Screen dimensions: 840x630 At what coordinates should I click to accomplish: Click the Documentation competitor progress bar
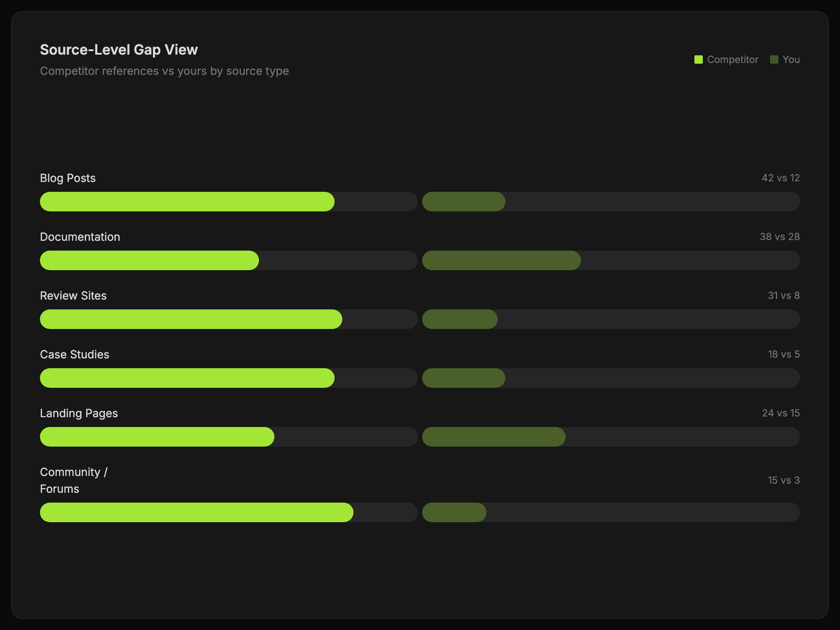(x=149, y=260)
